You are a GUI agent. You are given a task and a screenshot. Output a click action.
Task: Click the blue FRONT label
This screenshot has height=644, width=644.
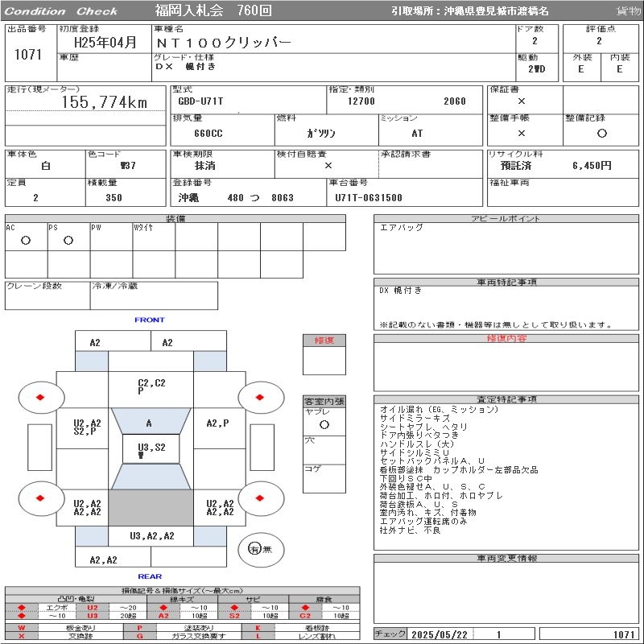pyautogui.click(x=150, y=320)
